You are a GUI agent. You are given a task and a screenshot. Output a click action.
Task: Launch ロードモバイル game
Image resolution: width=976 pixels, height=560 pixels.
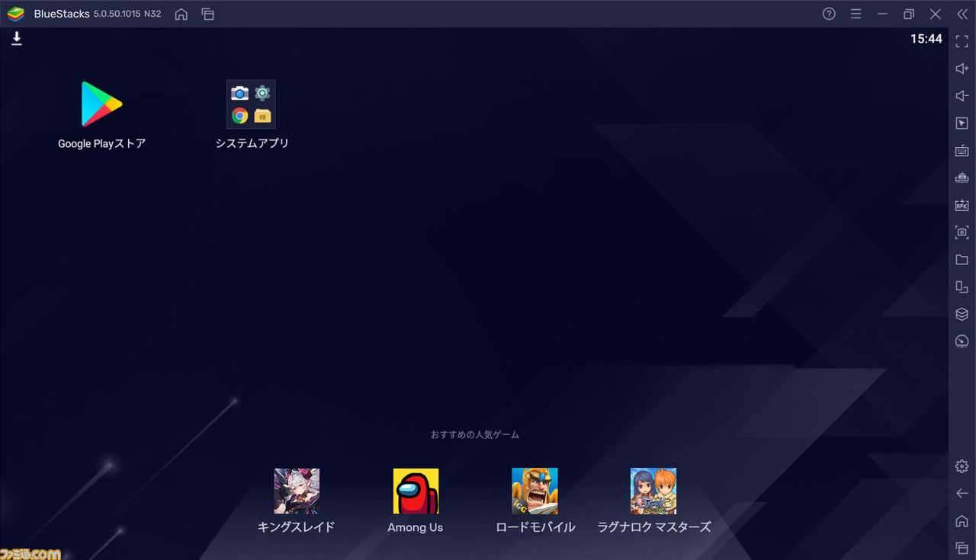pyautogui.click(x=535, y=491)
